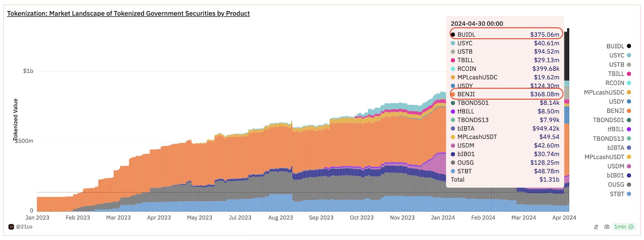Click the MPLcashUSDC legend dot

pos(629,92)
